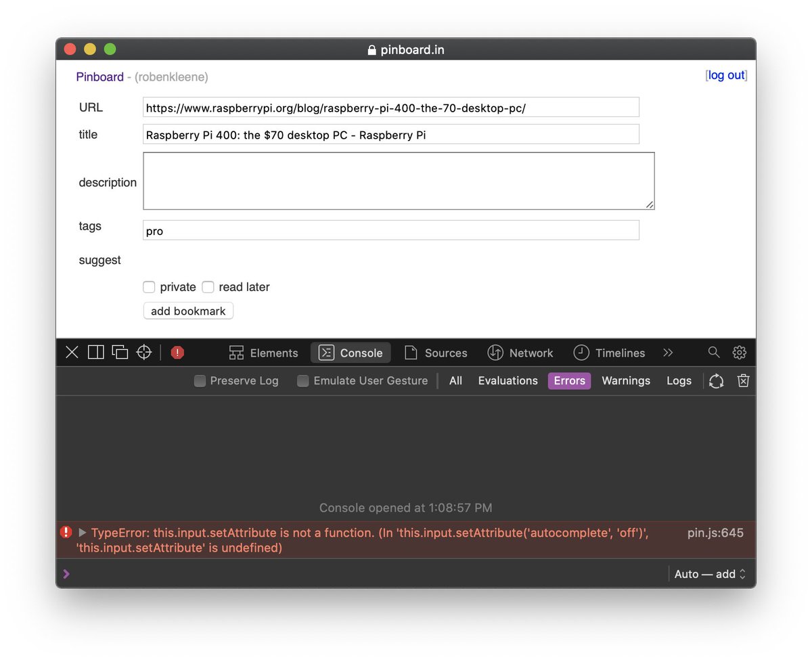The height and width of the screenshot is (662, 812).
Task: Click the suggest label text
Action: [x=100, y=261]
